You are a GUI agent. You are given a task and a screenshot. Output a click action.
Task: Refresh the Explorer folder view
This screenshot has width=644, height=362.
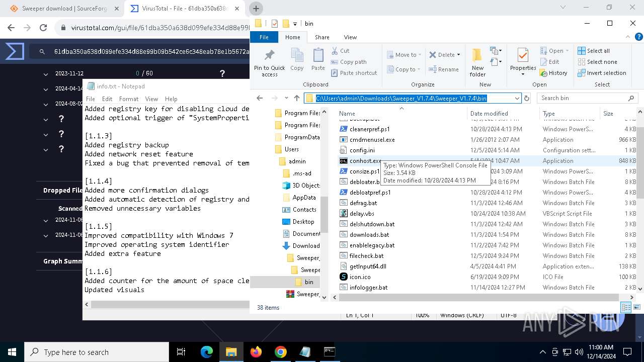coord(527,98)
